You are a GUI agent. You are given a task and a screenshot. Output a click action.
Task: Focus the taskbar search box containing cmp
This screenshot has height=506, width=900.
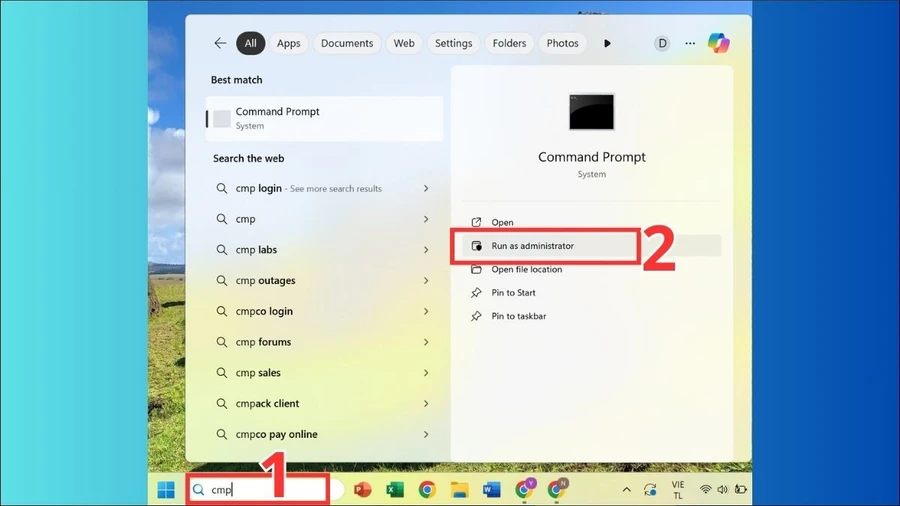pos(264,489)
